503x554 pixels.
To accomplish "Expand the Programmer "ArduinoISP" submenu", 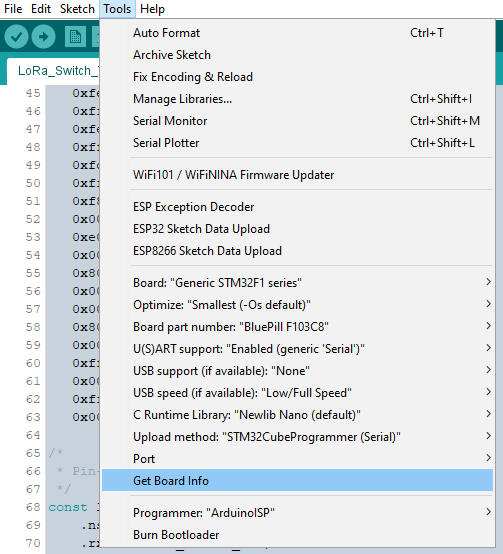I will (x=297, y=513).
